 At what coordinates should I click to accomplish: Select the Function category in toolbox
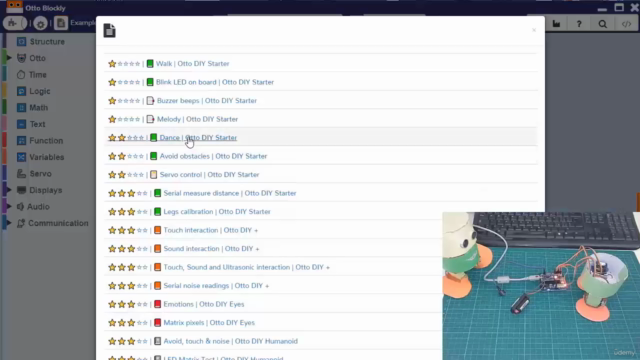46,141
